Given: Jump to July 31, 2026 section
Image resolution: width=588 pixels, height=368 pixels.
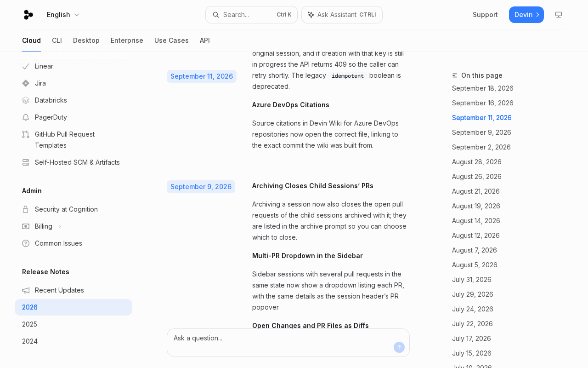Looking at the screenshot, I should pos(472,280).
